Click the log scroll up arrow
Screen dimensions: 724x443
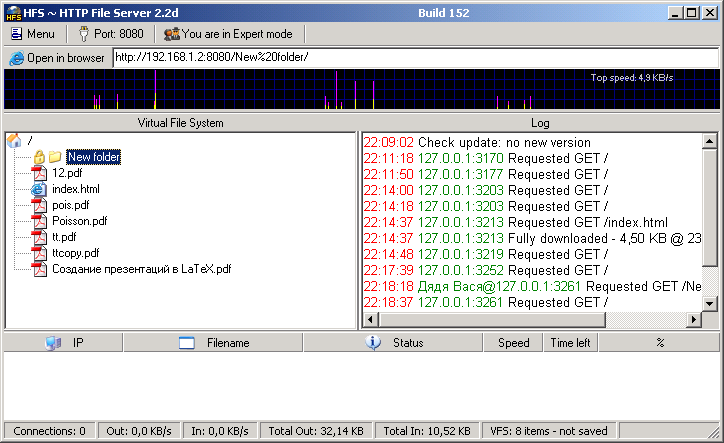710,141
